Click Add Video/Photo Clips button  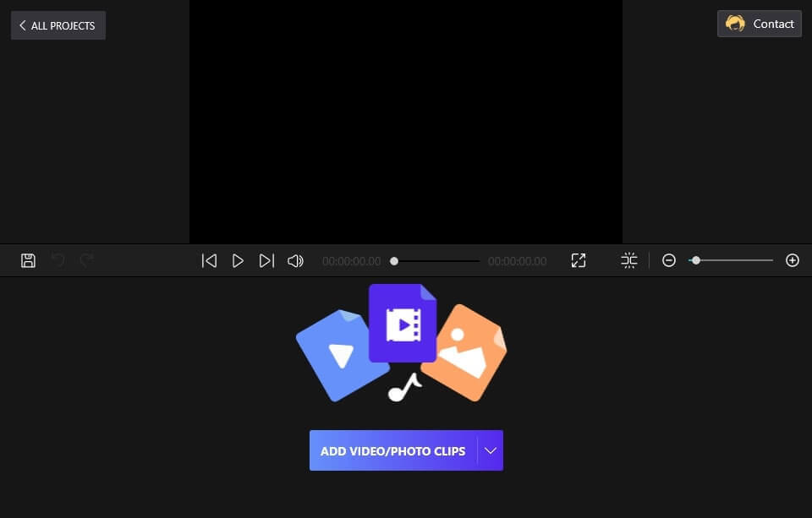(x=393, y=450)
